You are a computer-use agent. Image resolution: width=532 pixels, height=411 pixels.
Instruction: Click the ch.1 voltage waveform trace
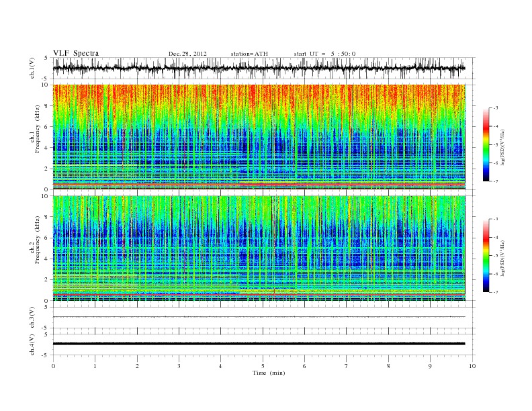(259, 68)
